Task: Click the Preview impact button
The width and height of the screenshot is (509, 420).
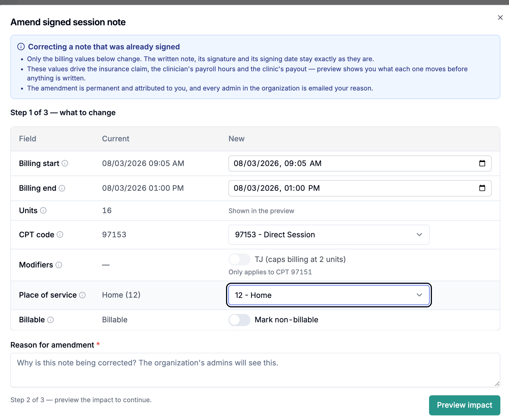Action: point(464,405)
